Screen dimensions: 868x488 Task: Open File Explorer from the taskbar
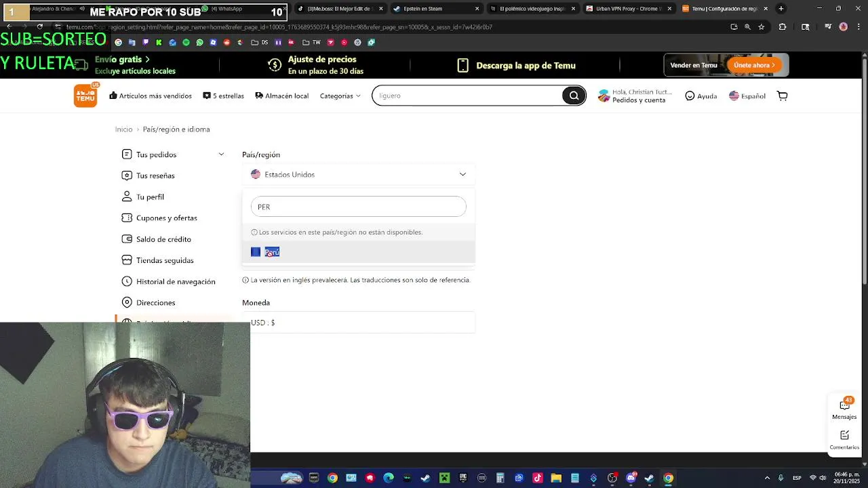(556, 478)
